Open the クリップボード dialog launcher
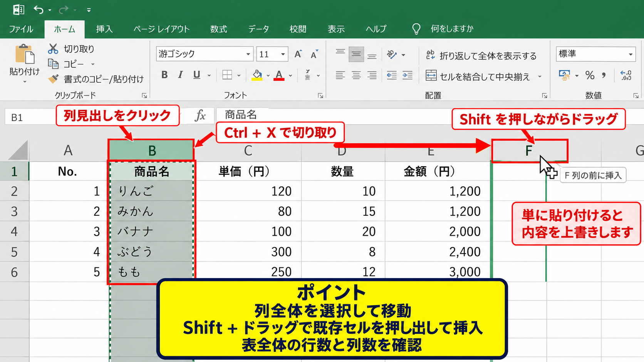 (144, 96)
